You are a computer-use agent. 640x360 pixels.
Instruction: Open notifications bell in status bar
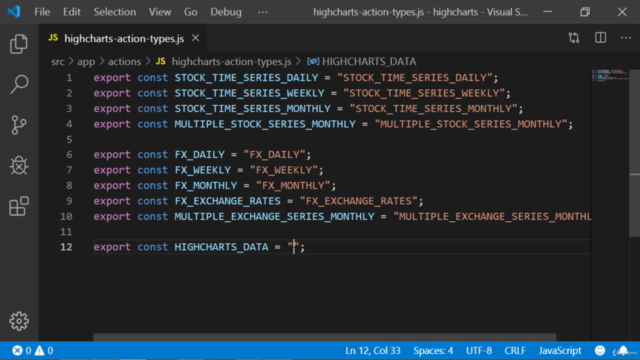pyautogui.click(x=623, y=351)
